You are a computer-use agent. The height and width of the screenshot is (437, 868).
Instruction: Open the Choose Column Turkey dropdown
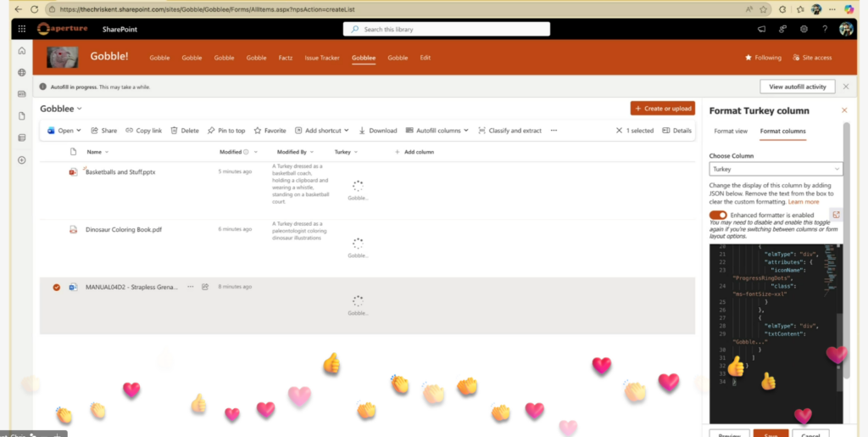pyautogui.click(x=776, y=169)
